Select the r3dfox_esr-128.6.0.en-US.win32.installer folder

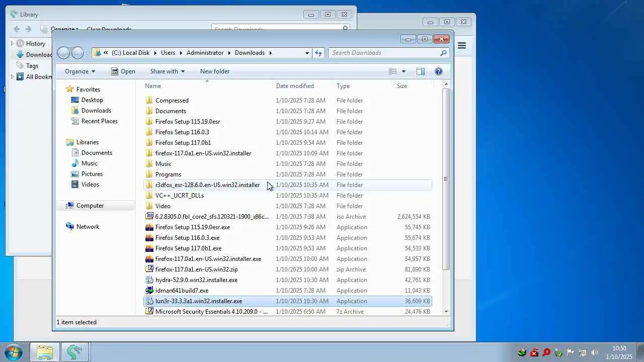(x=287, y=185)
